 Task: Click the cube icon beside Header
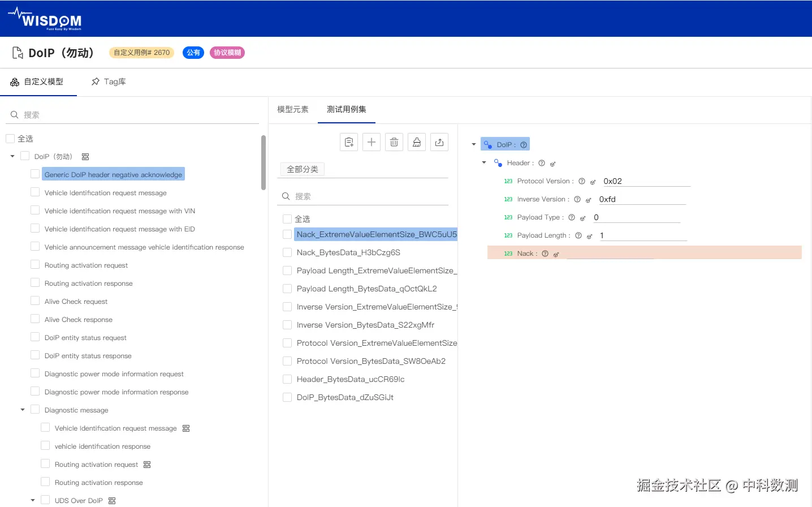[553, 164]
